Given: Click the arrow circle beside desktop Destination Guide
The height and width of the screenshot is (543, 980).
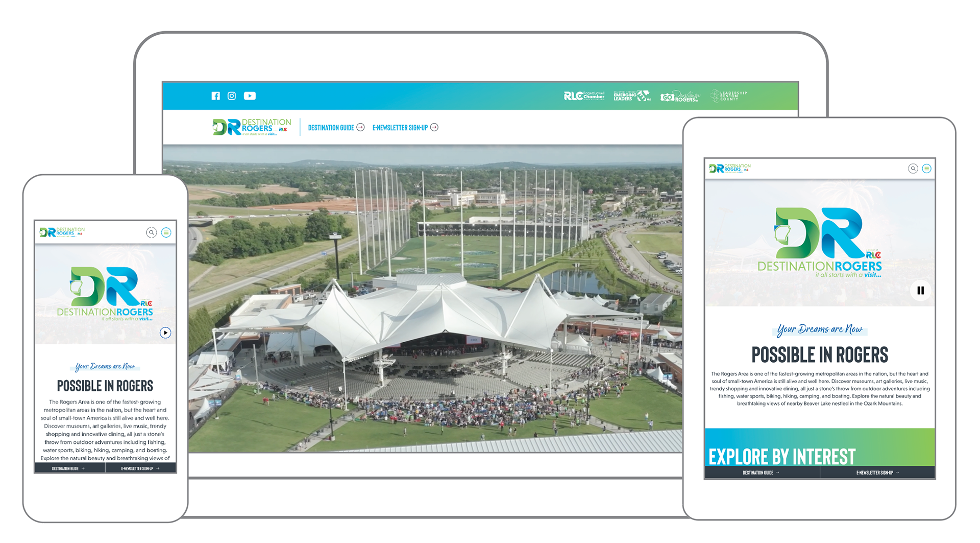Looking at the screenshot, I should [360, 127].
